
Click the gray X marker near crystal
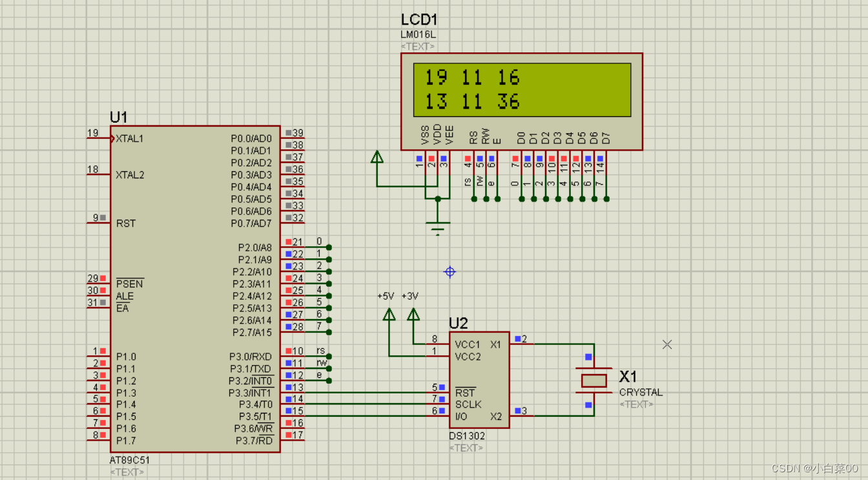click(667, 344)
